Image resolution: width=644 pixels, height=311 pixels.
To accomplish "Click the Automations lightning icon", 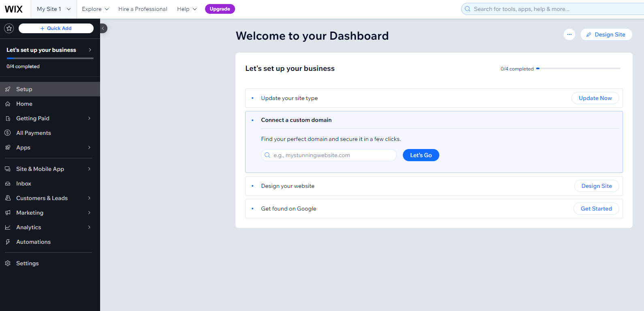I will coord(8,242).
